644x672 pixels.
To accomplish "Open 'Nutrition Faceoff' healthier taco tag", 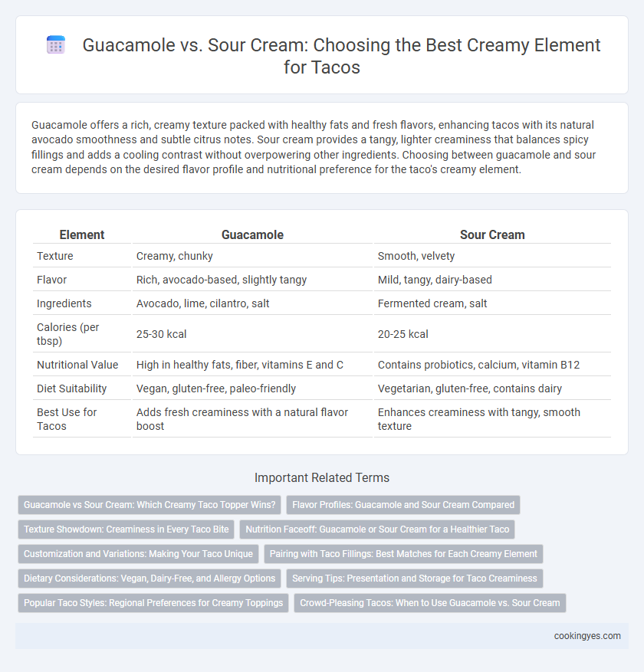I will (x=377, y=529).
